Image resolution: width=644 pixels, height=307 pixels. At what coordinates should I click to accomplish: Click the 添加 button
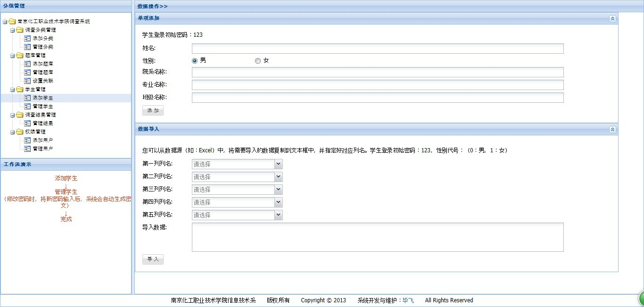tap(153, 111)
